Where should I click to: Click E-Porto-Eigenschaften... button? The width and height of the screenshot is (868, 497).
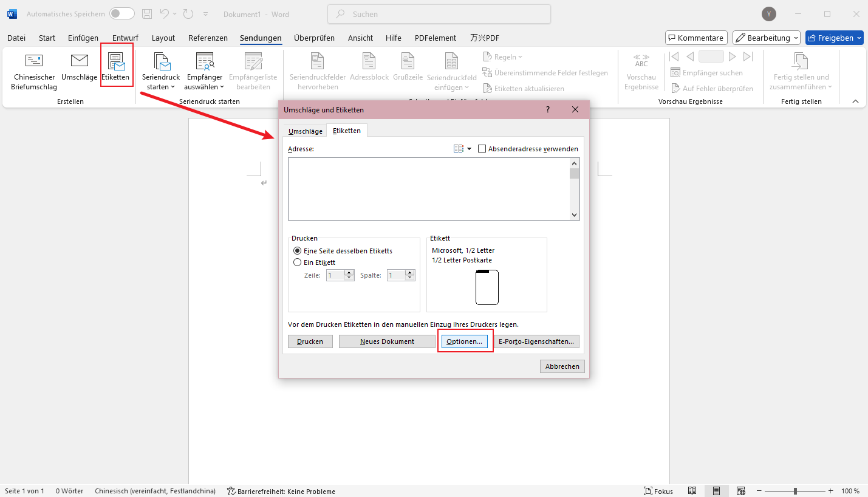click(536, 341)
